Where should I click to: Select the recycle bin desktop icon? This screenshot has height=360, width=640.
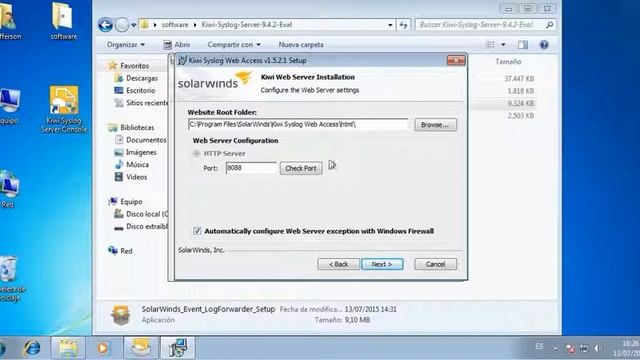(x=11, y=279)
